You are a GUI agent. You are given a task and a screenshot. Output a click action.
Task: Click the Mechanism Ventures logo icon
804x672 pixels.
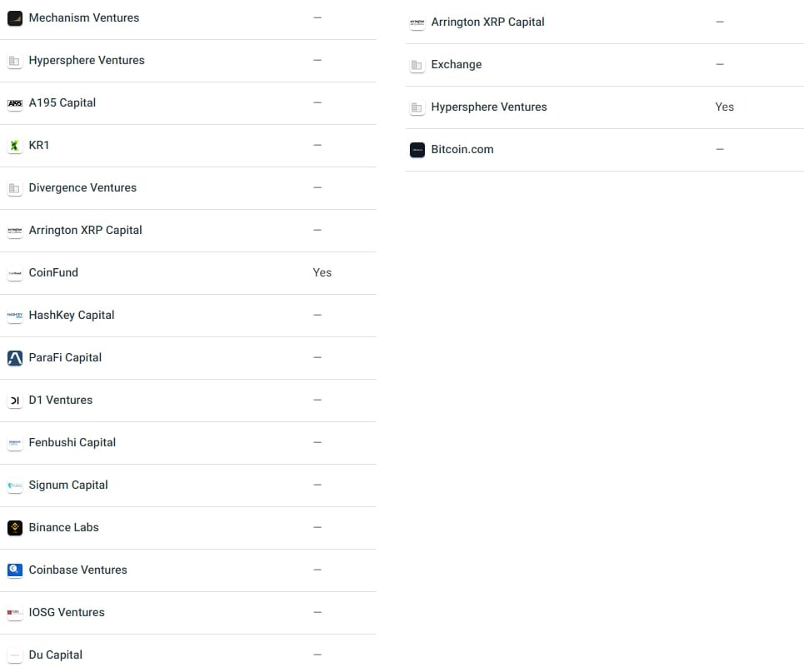click(15, 18)
